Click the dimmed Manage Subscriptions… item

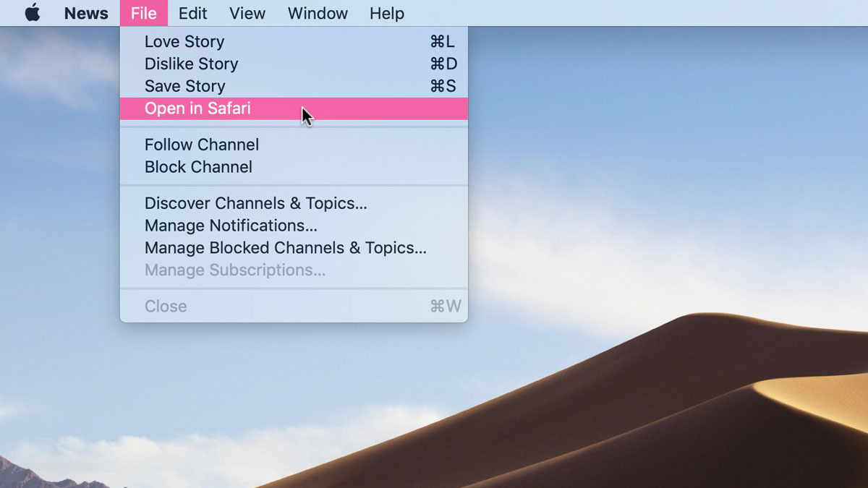click(x=294, y=270)
